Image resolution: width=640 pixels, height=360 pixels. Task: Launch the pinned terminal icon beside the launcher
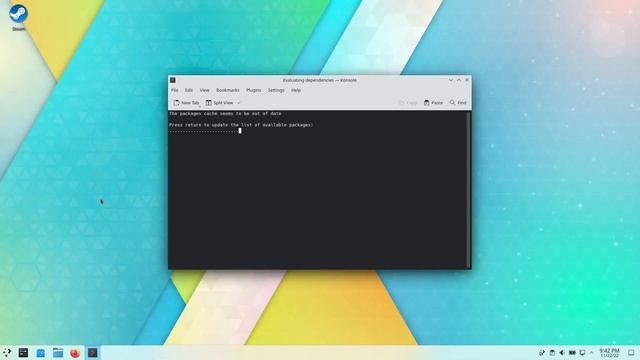coord(23,353)
